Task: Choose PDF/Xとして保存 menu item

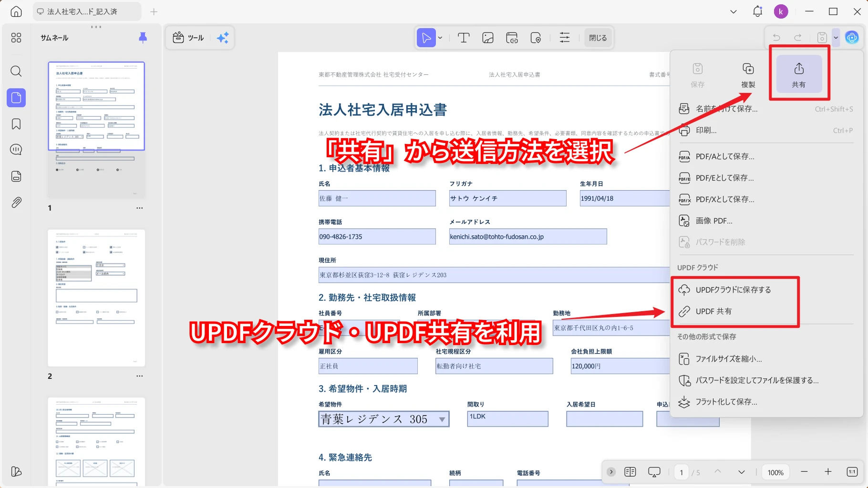Action: (766, 199)
